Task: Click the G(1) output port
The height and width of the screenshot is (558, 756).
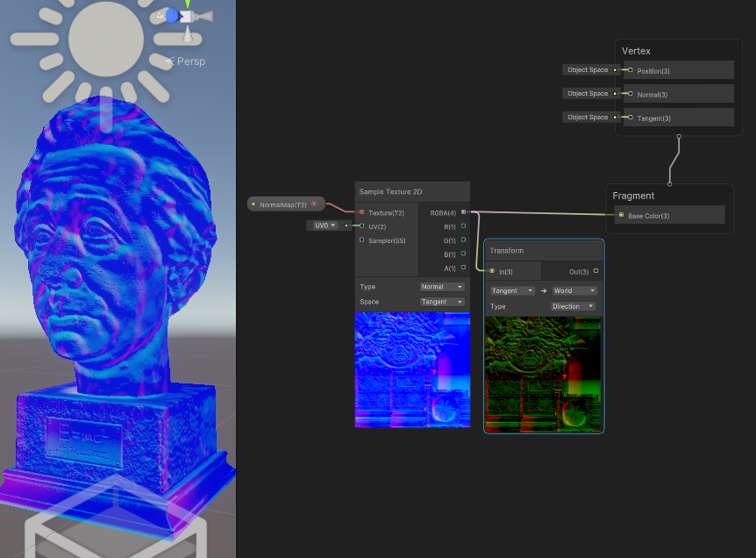Action: coord(463,240)
